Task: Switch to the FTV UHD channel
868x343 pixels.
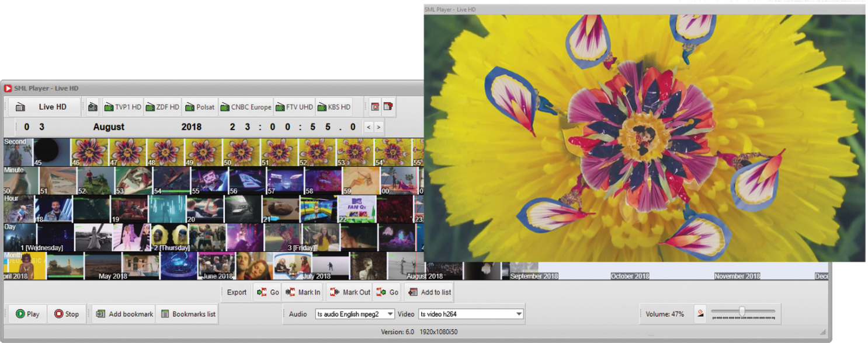Action: tap(294, 107)
